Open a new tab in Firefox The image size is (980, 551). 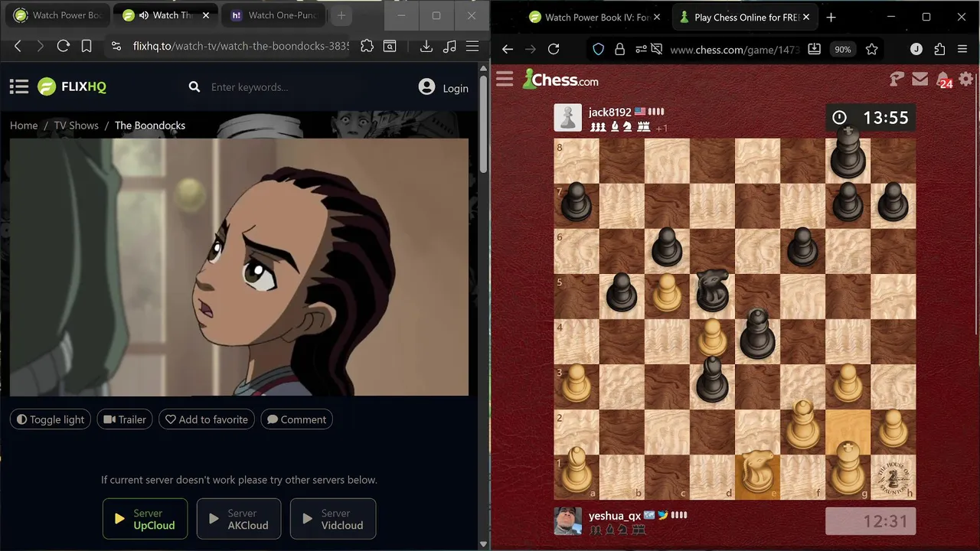tap(831, 17)
